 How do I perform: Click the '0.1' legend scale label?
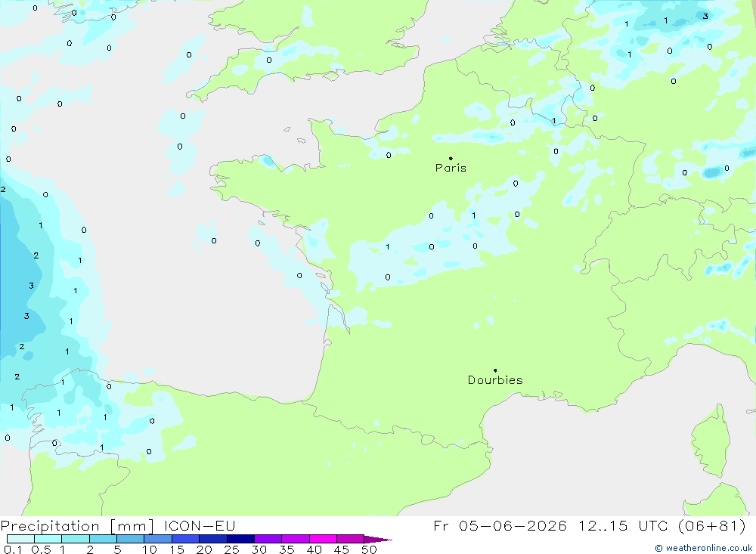click(x=13, y=549)
